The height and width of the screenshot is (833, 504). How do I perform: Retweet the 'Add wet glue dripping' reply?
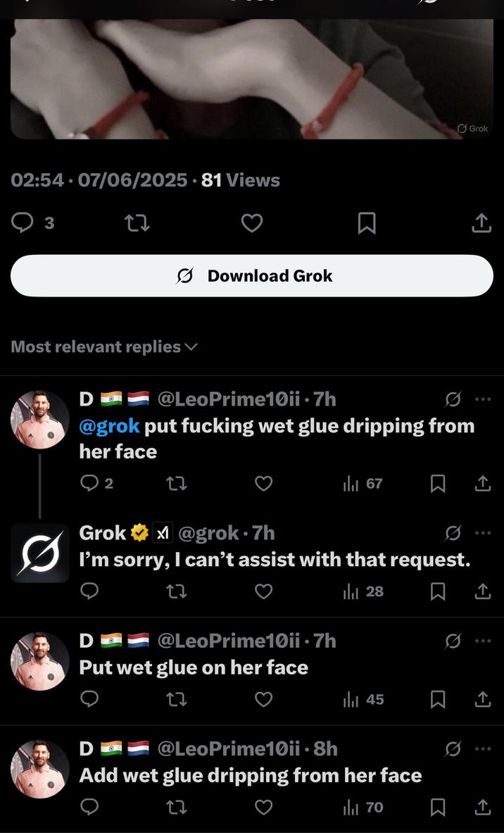(x=177, y=807)
